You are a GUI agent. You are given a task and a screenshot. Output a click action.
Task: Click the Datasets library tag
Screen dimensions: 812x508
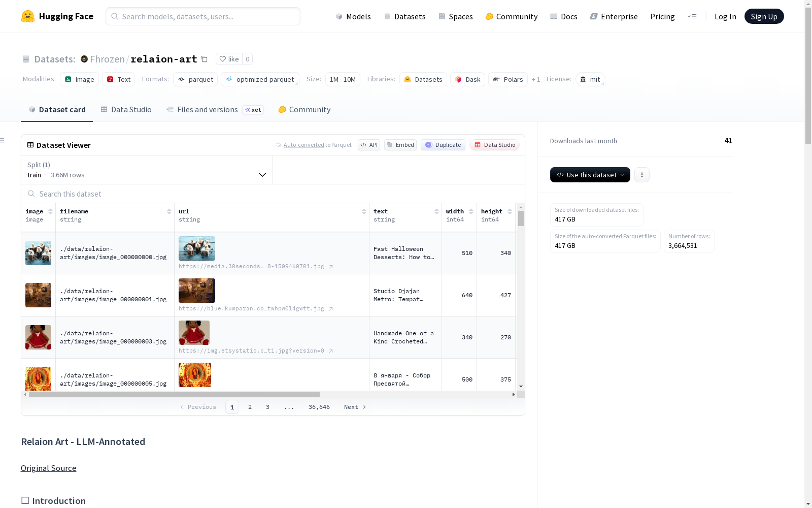coord(423,79)
